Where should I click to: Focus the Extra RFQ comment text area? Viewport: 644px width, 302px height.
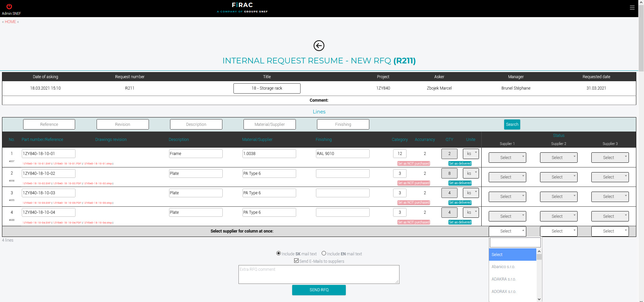click(x=319, y=274)
